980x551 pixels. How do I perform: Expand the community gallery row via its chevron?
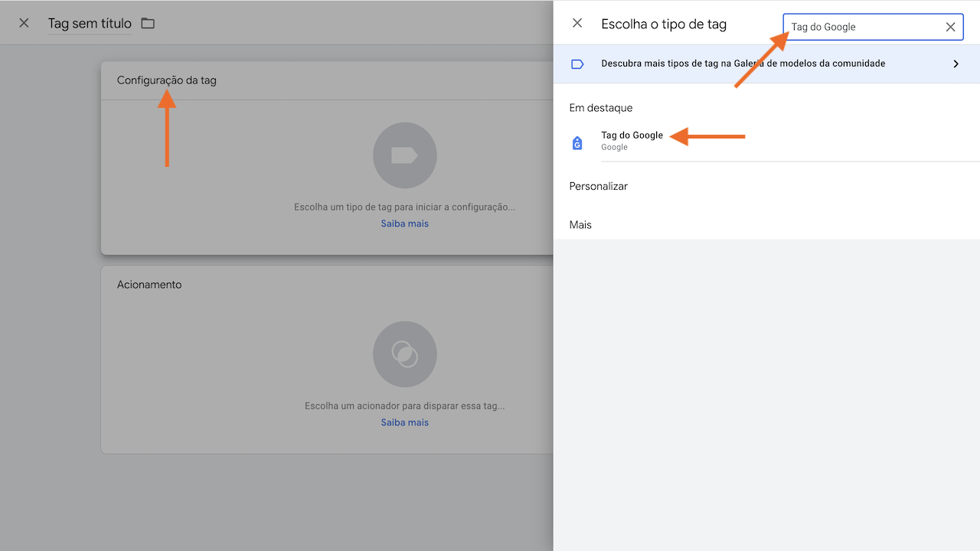[x=955, y=64]
